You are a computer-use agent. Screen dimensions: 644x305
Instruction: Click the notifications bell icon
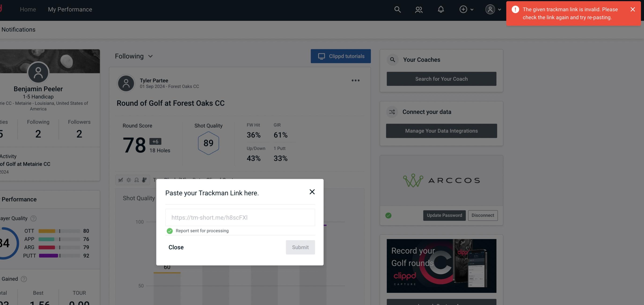pos(441,9)
